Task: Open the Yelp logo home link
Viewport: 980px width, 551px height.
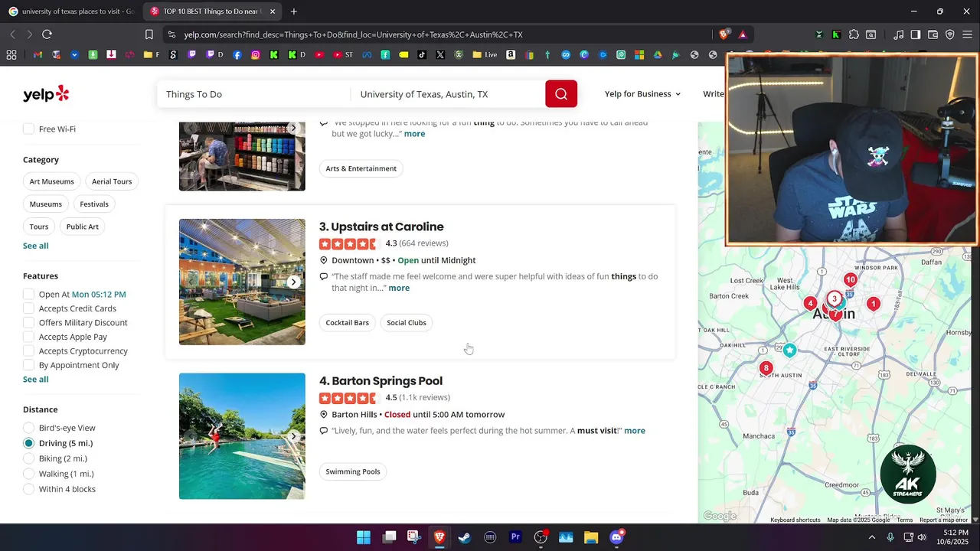Action: (x=46, y=94)
